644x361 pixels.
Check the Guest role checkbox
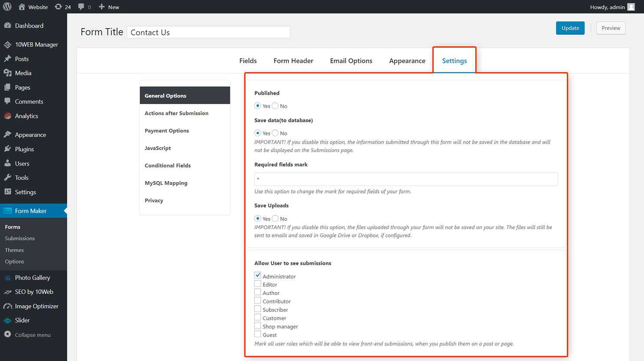[x=258, y=334]
